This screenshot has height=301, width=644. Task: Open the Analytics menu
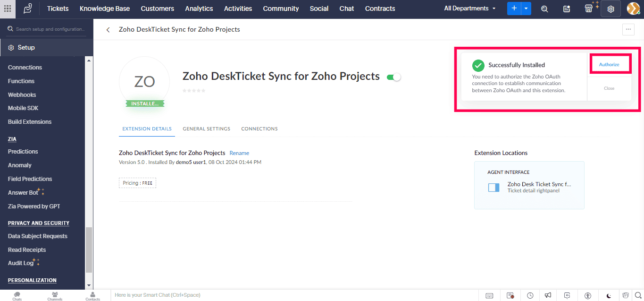coord(199,9)
